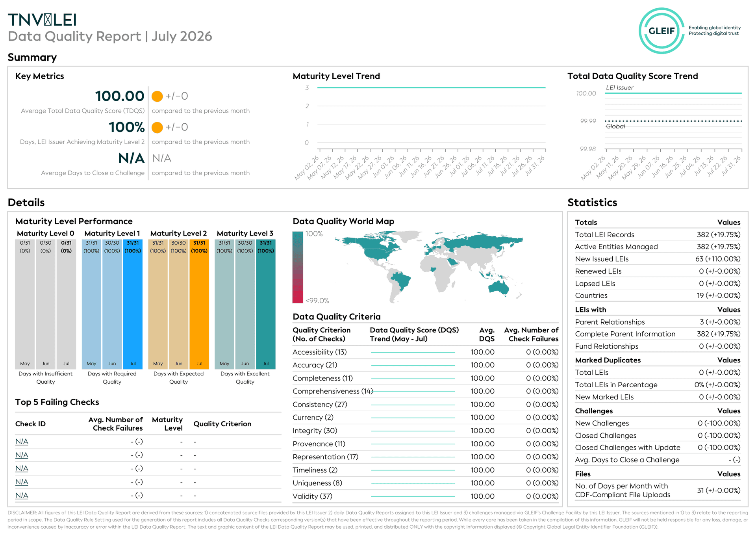Click the "Total LEIs in Percentage" row
The image size is (756, 535).
[658, 385]
